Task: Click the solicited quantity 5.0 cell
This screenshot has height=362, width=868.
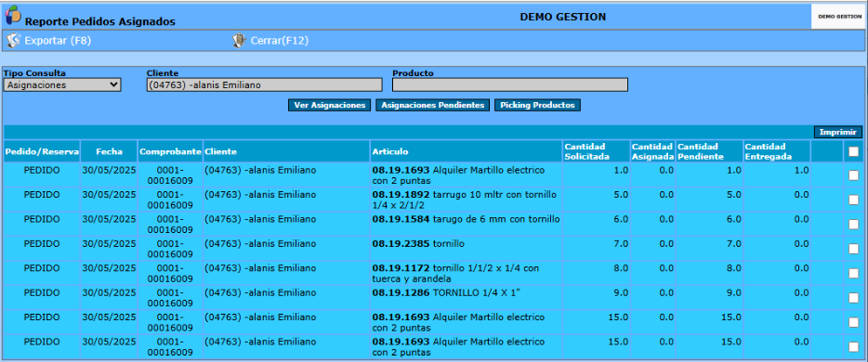Action: pos(597,200)
